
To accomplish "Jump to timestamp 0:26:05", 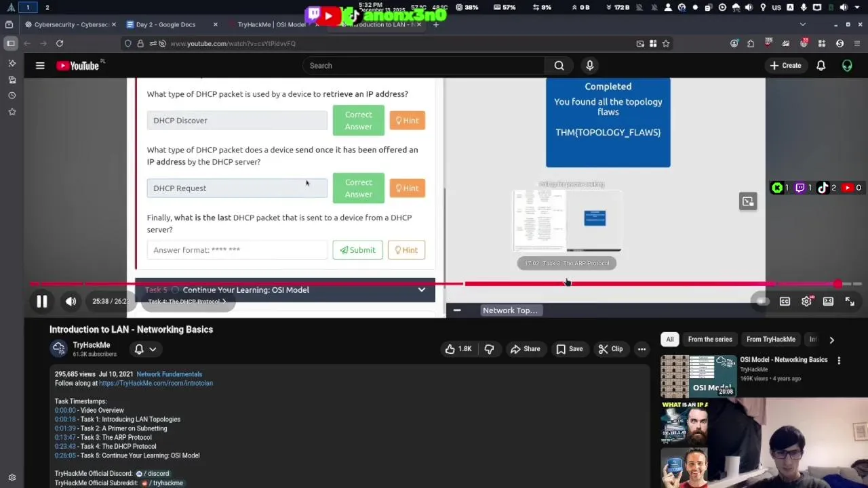I will point(65,455).
